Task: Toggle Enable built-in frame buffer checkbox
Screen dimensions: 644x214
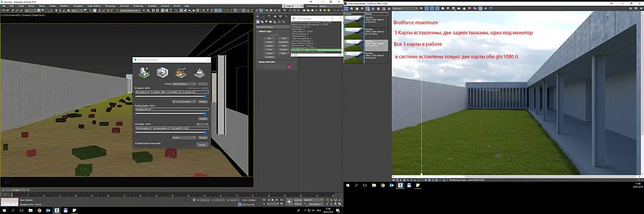Action: pyautogui.click(x=136, y=144)
